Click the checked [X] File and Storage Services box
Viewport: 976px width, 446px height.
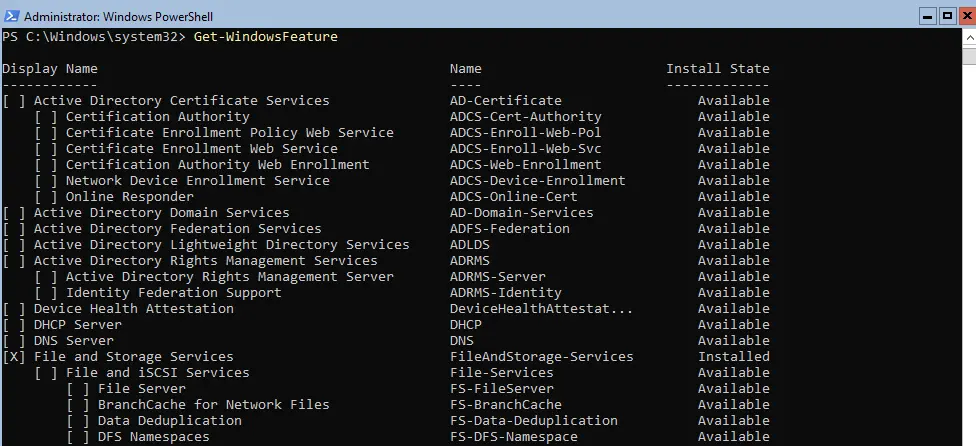tap(14, 357)
